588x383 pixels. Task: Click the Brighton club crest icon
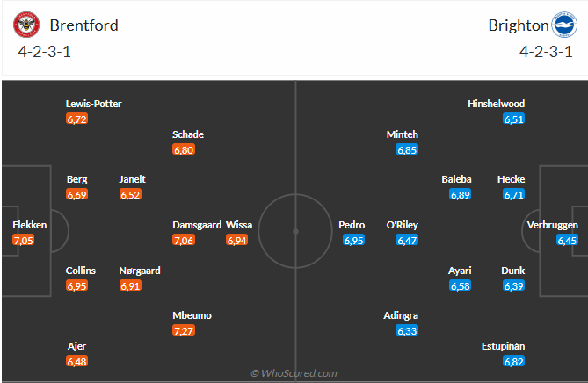(562, 25)
